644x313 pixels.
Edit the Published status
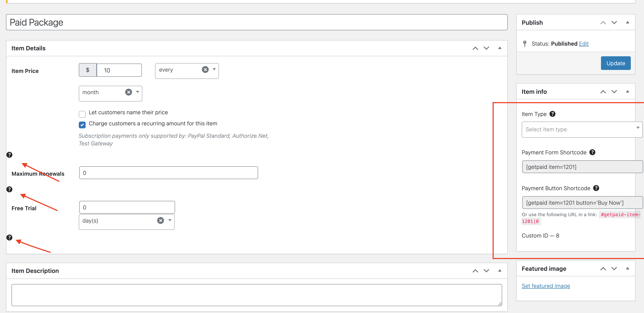pyautogui.click(x=584, y=43)
